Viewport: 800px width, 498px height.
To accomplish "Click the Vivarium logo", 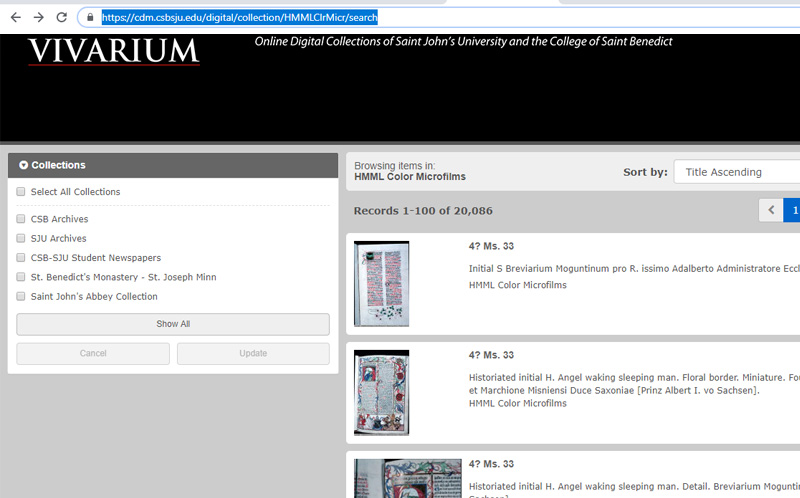I will 113,52.
